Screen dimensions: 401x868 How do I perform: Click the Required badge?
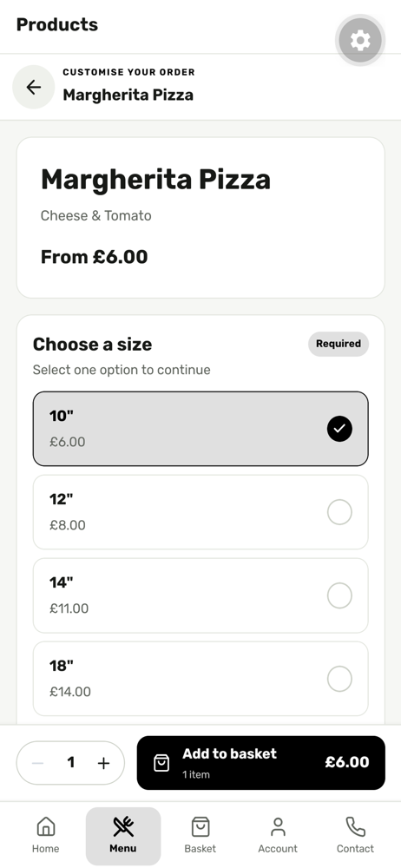339,344
